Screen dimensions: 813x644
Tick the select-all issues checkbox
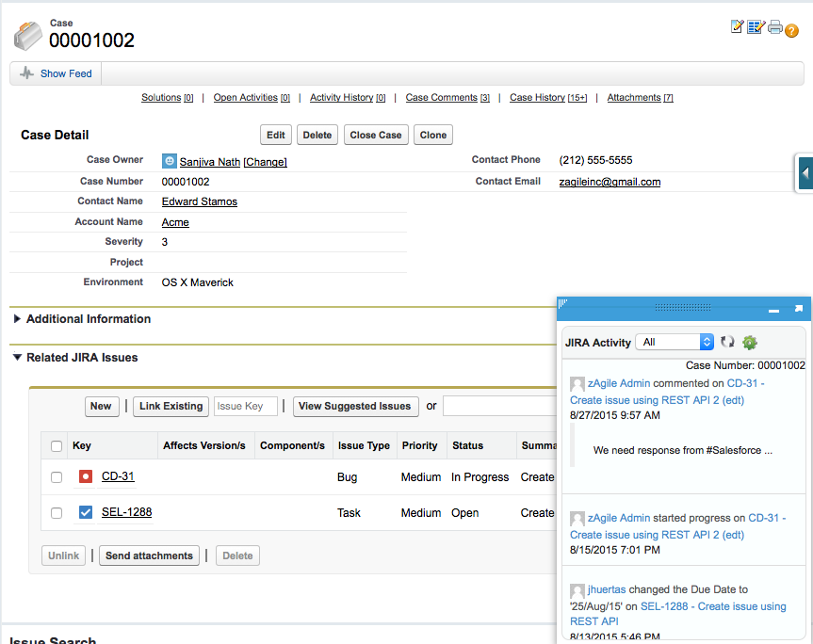(x=57, y=446)
